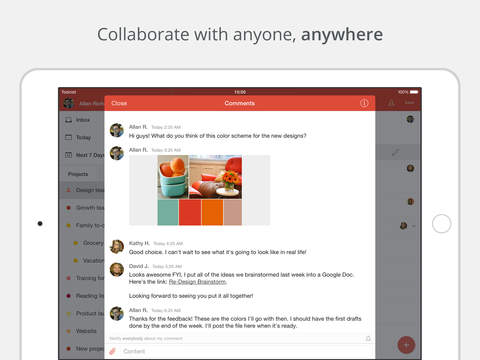Tap the 'Good choice' comment text
Screen dimensions: 480x360
pyautogui.click(x=217, y=252)
